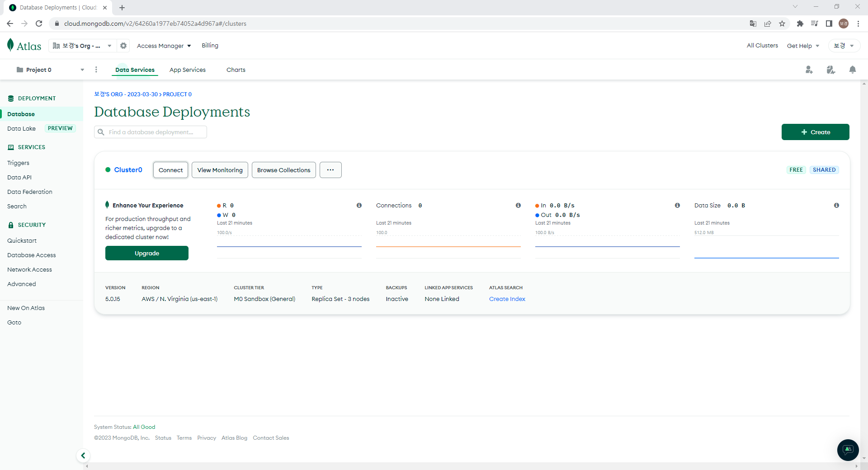This screenshot has width=868, height=470.
Task: Switch to Data Services tab
Action: (x=135, y=70)
